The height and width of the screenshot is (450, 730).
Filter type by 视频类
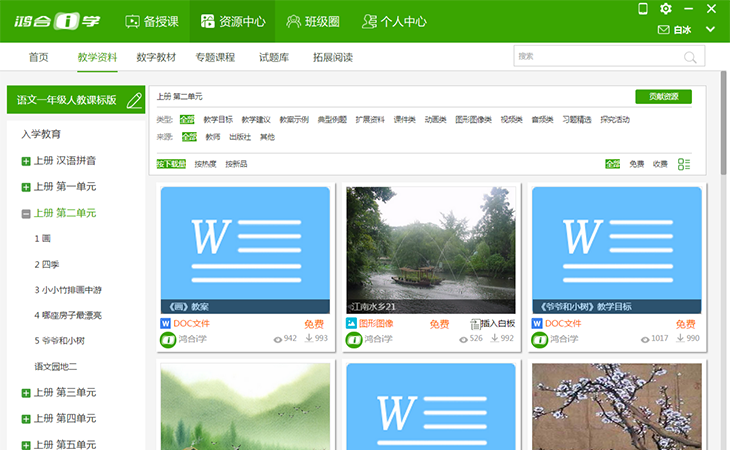[x=511, y=120]
